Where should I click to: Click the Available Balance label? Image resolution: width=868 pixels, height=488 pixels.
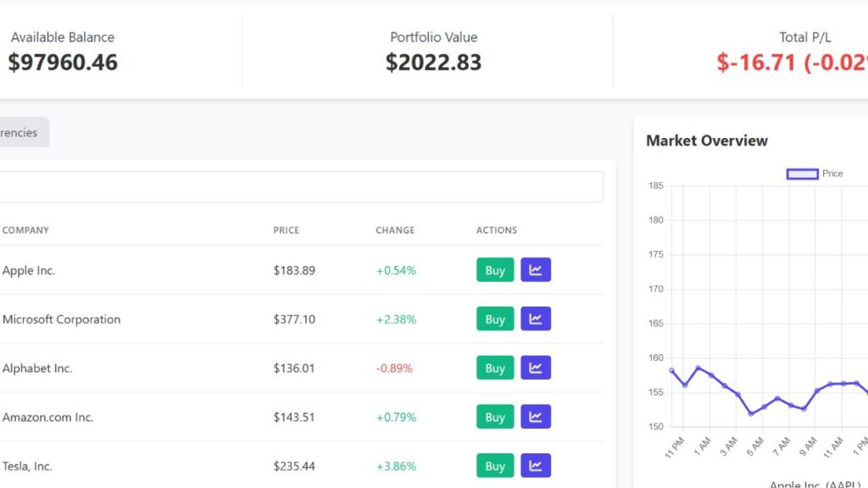pos(63,37)
